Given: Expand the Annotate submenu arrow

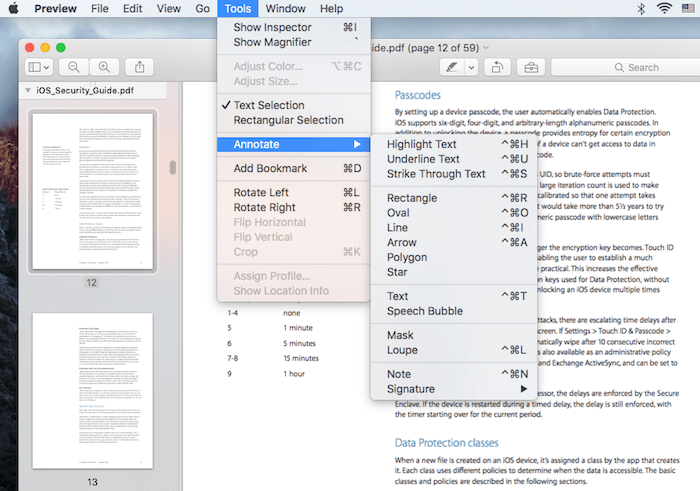Looking at the screenshot, I should pos(357,144).
